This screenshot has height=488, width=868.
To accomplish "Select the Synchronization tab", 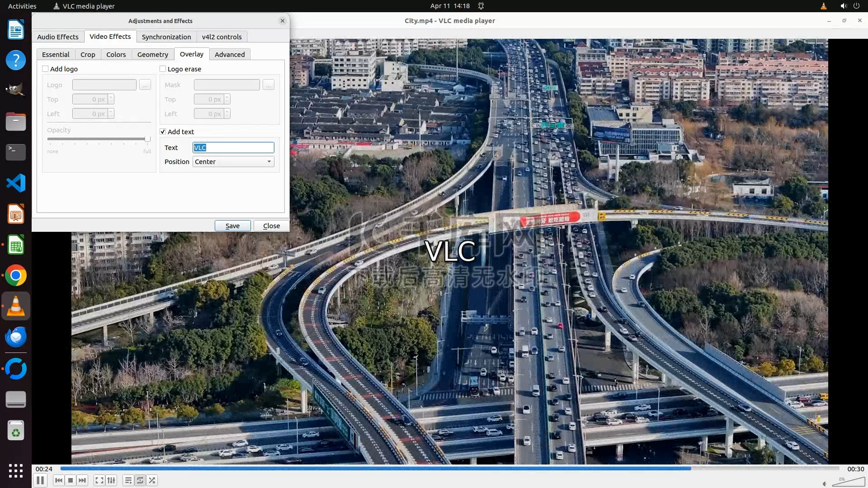I will pos(166,37).
